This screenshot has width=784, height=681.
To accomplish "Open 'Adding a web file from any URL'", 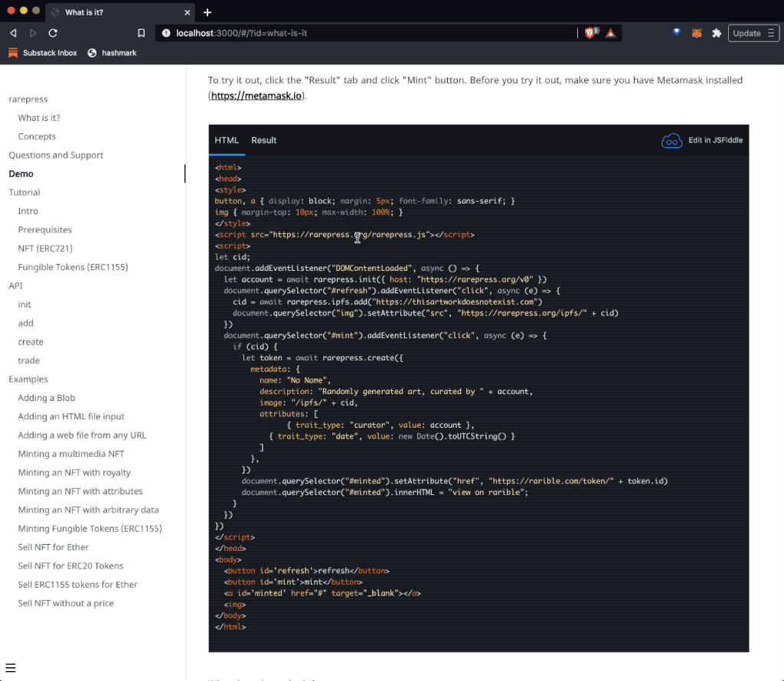I will 82,435.
